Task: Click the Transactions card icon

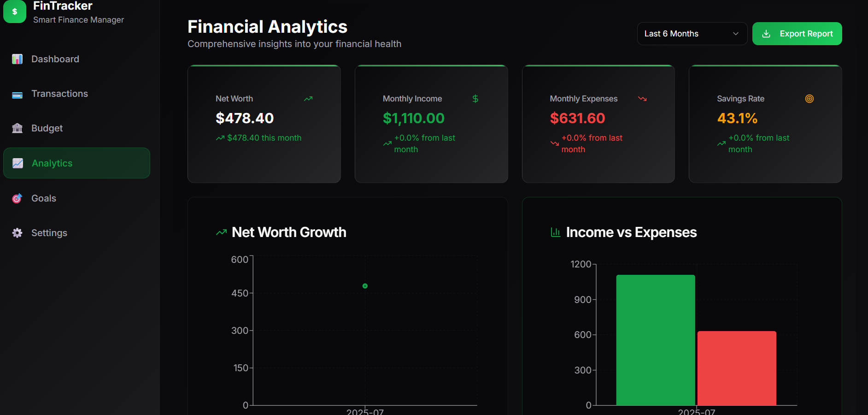Action: click(x=17, y=94)
